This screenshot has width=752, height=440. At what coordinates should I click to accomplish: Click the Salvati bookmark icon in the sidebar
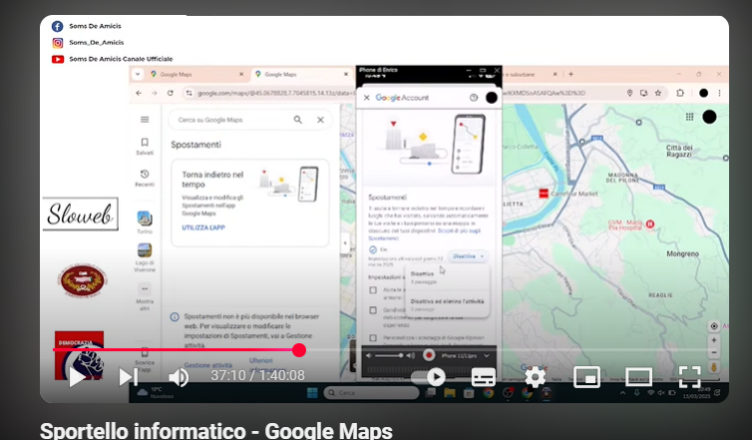[145, 146]
